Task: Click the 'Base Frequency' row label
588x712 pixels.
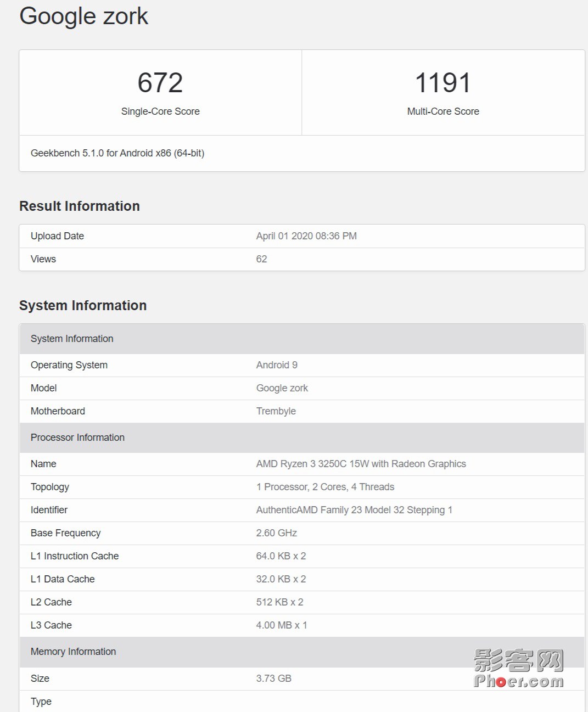Action: point(66,533)
